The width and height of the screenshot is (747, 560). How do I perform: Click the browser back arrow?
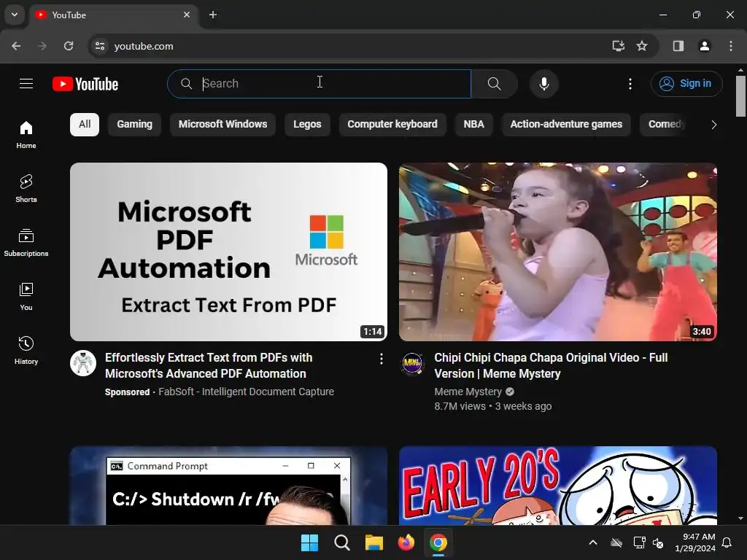pos(16,46)
